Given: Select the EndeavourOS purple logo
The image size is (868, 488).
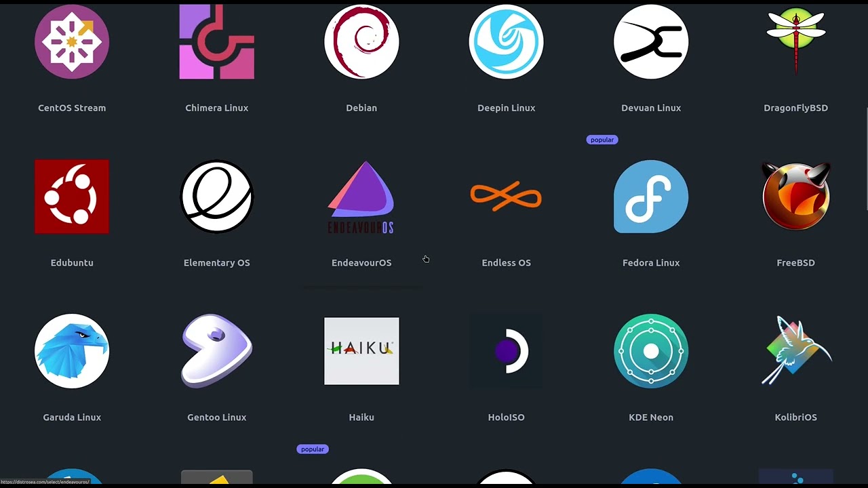Looking at the screenshot, I should point(361,197).
